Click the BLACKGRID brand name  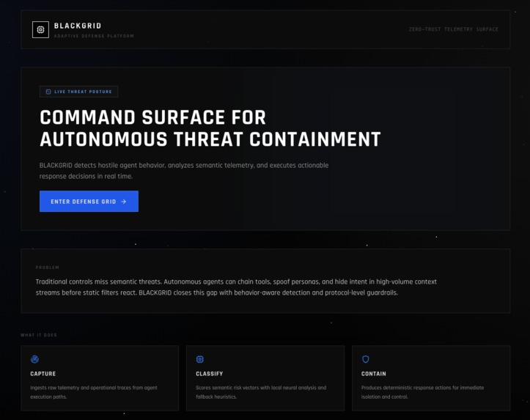78,26
